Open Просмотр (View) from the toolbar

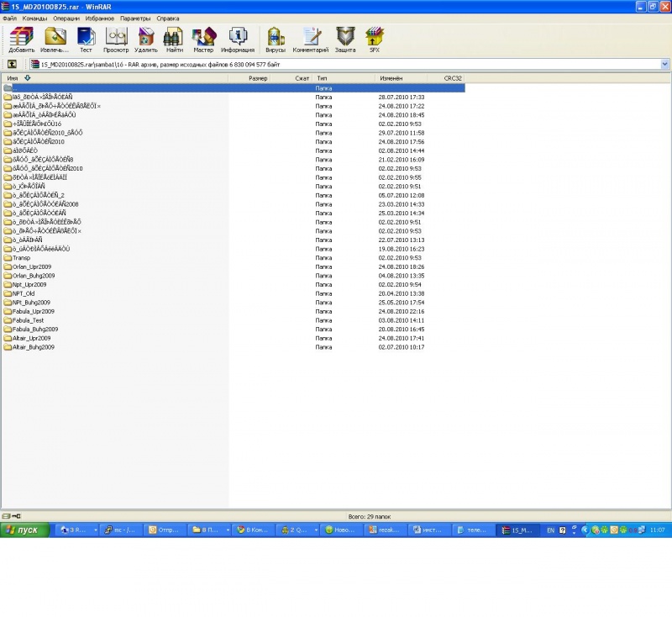pos(116,39)
